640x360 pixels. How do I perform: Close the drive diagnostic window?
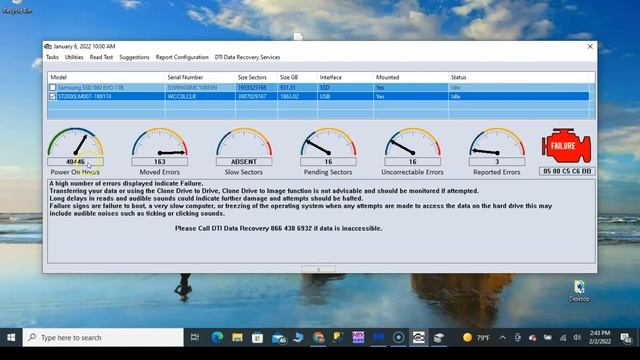[590, 47]
